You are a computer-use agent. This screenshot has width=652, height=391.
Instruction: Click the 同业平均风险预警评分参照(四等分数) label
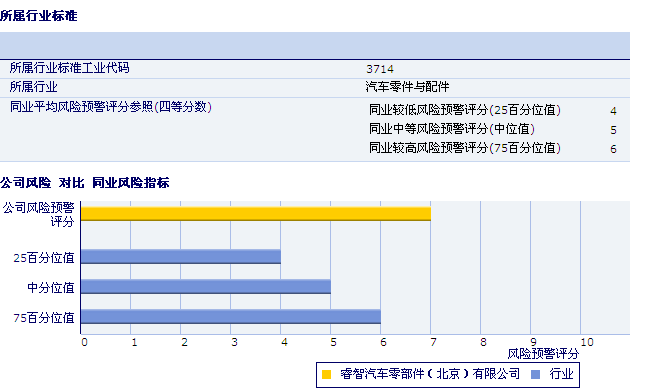[111, 107]
